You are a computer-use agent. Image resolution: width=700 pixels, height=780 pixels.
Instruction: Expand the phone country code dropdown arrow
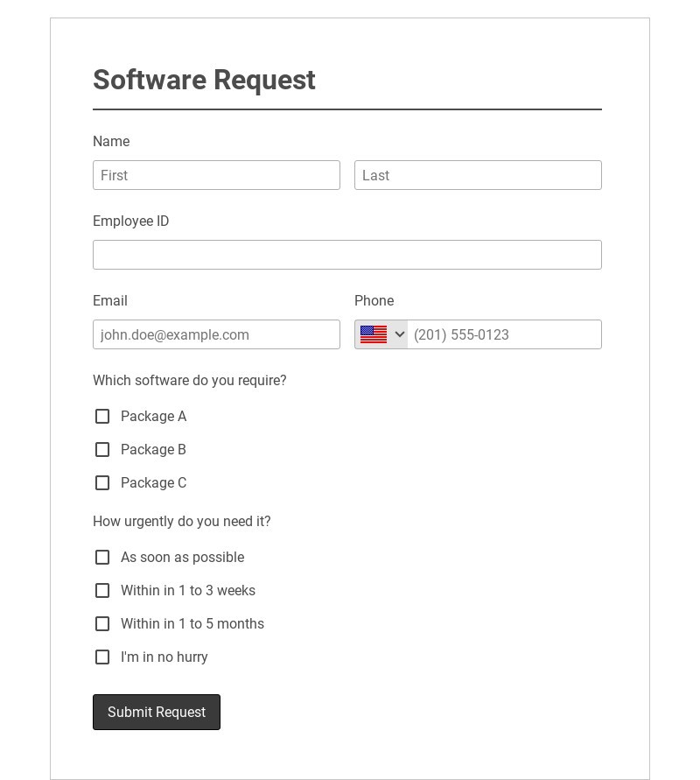pos(400,334)
